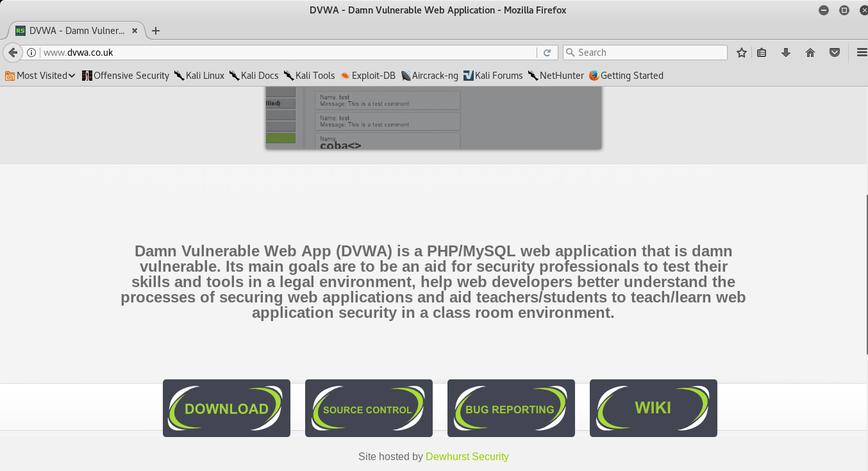This screenshot has width=868, height=471.
Task: Close the DVWA tab
Action: [135, 31]
